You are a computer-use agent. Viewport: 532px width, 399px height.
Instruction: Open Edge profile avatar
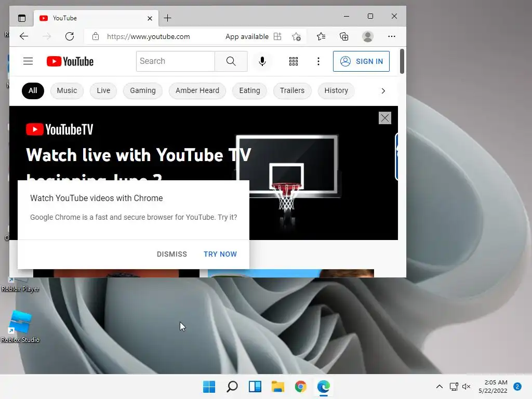368,36
